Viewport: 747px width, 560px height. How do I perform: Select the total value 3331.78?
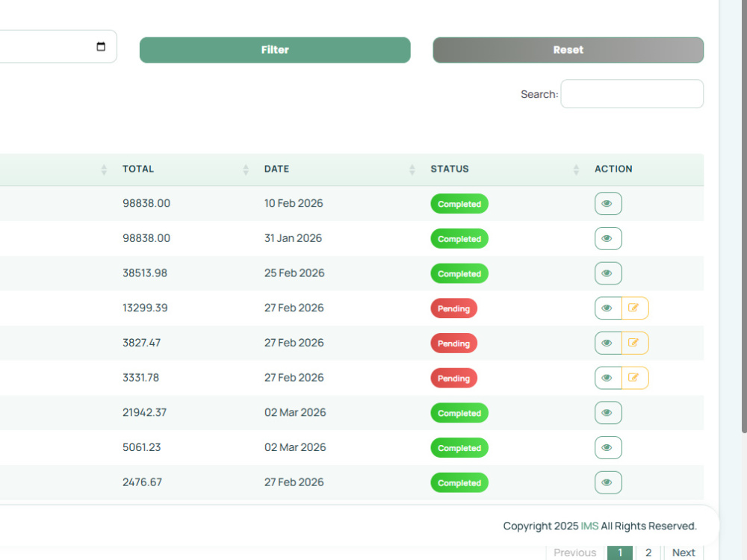[x=140, y=378]
